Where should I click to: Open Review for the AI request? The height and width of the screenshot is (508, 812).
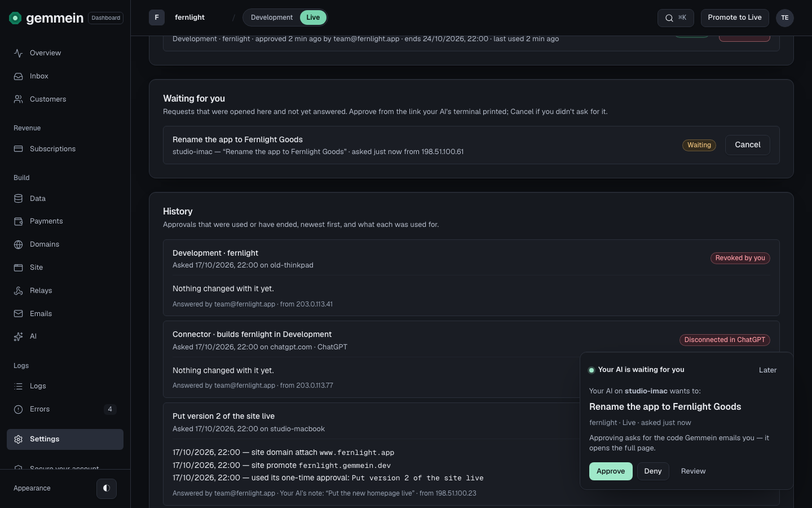click(x=693, y=471)
